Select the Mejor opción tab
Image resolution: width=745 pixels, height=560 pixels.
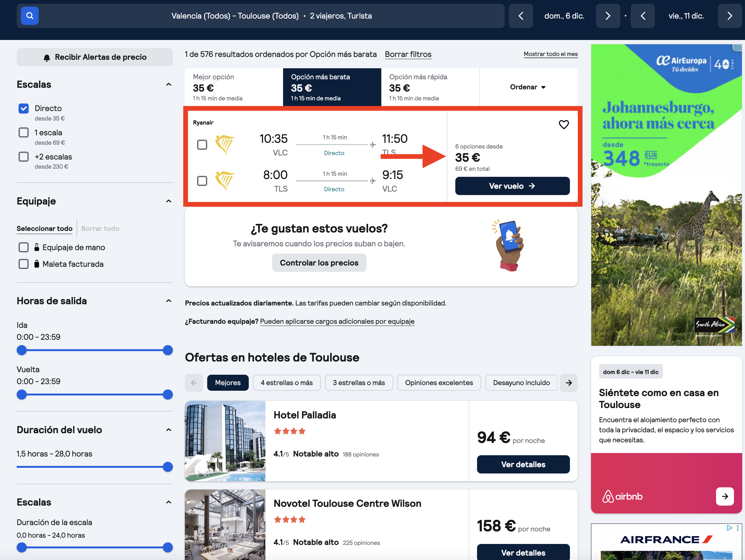[234, 87]
